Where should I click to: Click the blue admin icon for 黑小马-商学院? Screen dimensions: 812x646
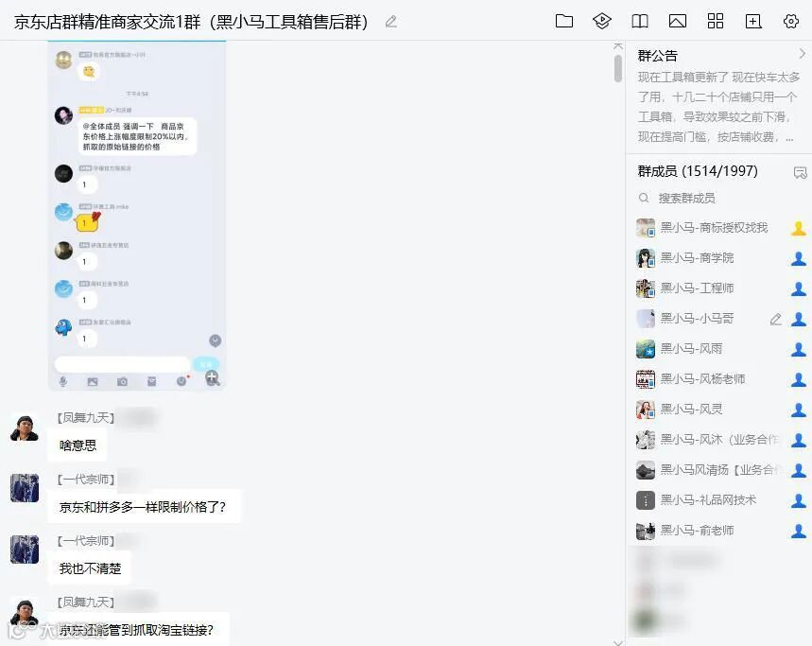[x=799, y=258]
